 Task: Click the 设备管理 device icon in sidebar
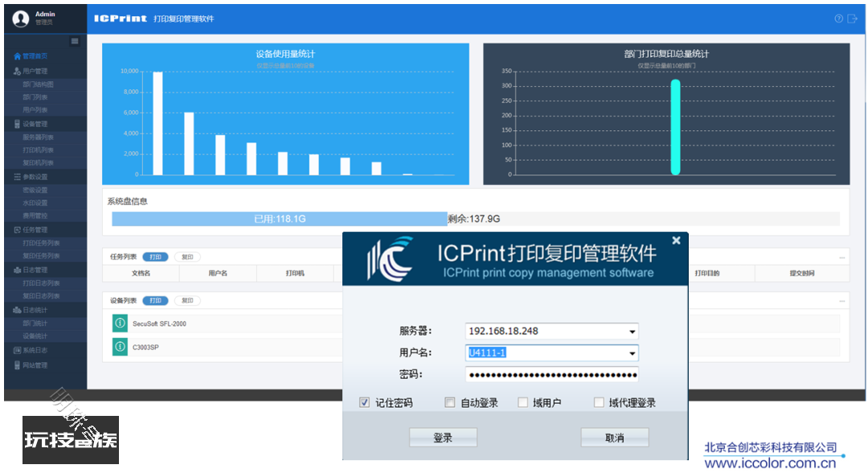point(17,124)
